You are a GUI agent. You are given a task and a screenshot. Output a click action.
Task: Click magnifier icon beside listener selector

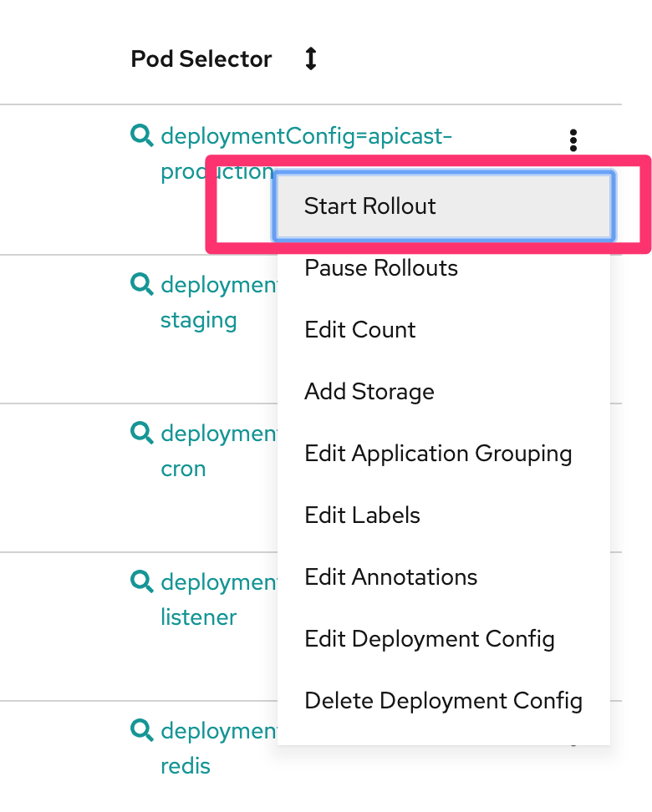[141, 581]
